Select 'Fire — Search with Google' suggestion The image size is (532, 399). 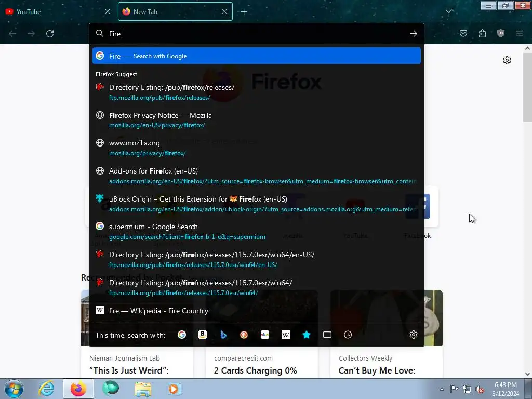[257, 56]
